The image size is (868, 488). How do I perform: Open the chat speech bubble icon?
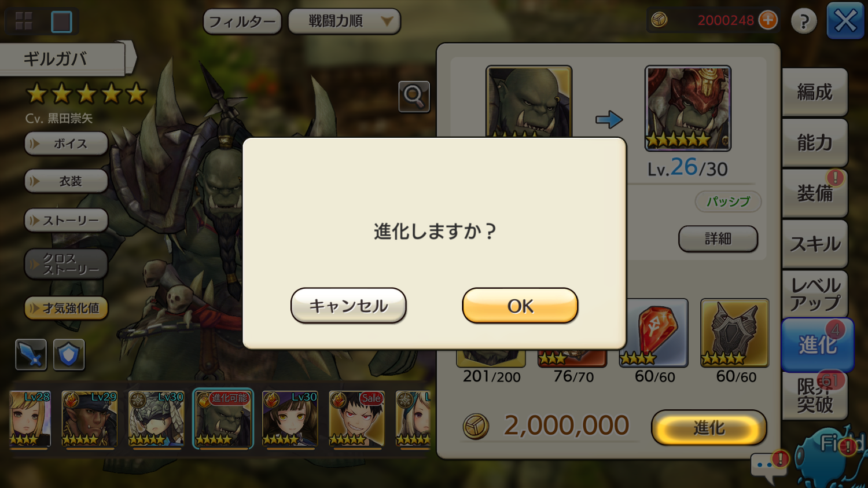click(768, 467)
